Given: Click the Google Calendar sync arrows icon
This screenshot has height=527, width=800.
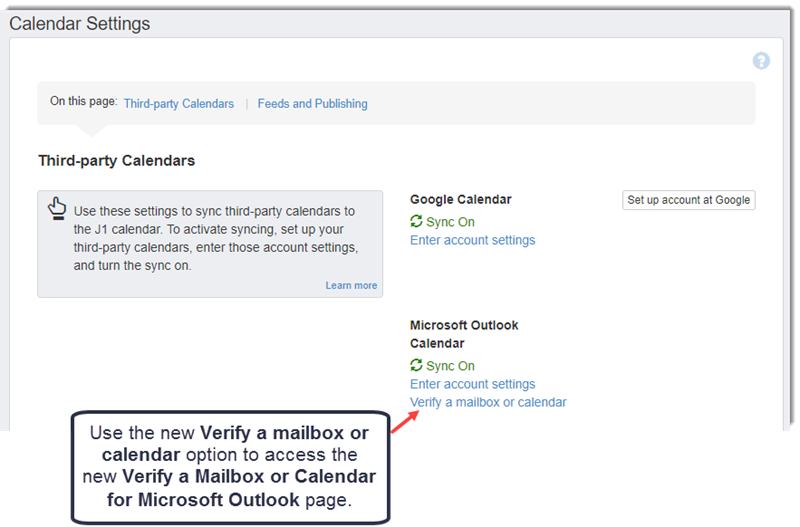Looking at the screenshot, I should coord(417,221).
